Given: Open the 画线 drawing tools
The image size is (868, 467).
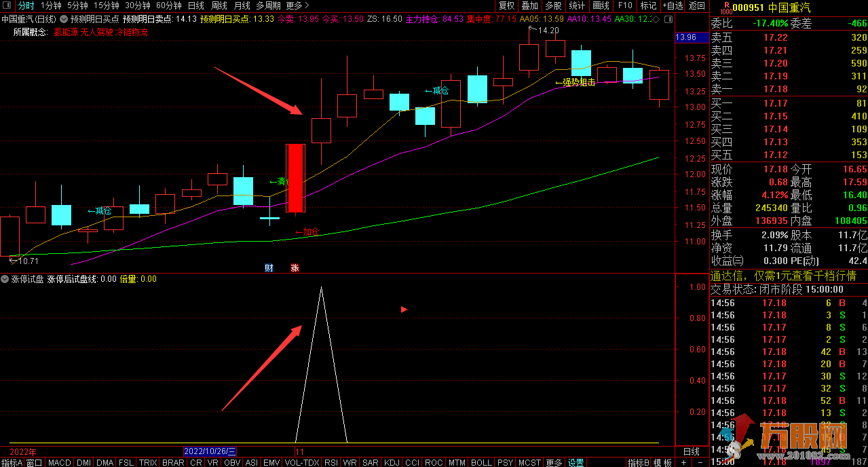Looking at the screenshot, I should tap(601, 5).
